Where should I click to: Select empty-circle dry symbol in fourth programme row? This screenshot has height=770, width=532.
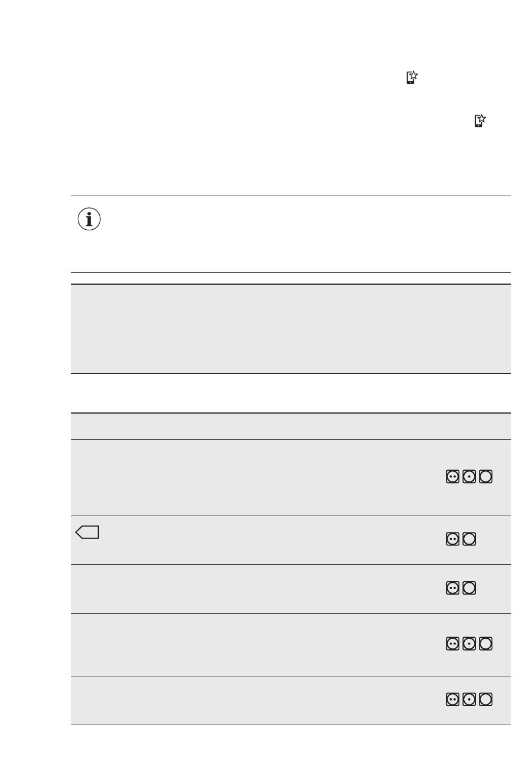pos(486,644)
